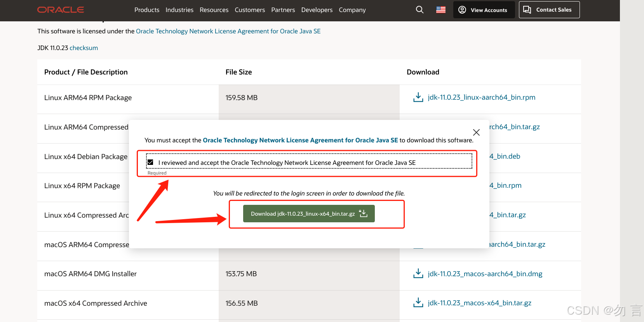Select the US flag country icon
Image resolution: width=644 pixels, height=322 pixels.
click(441, 10)
